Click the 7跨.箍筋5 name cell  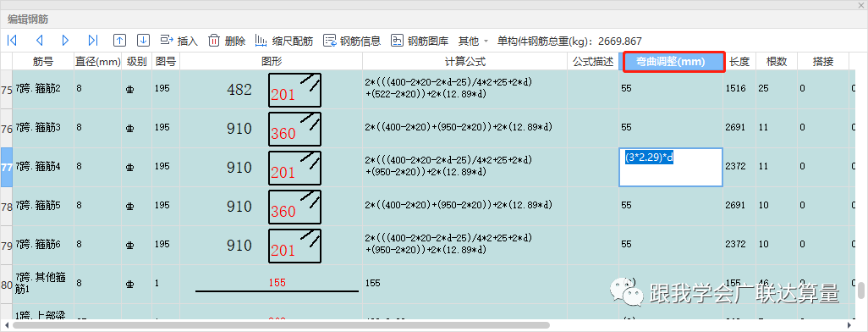(x=43, y=206)
